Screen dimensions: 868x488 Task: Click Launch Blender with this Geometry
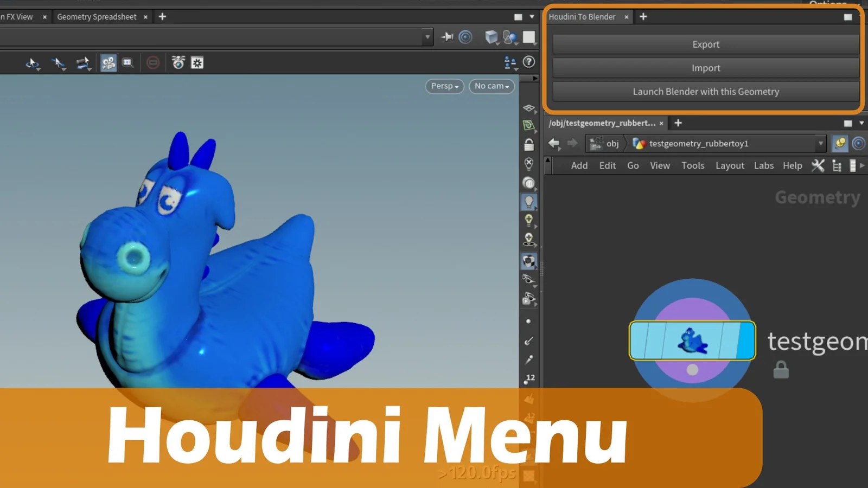click(705, 91)
